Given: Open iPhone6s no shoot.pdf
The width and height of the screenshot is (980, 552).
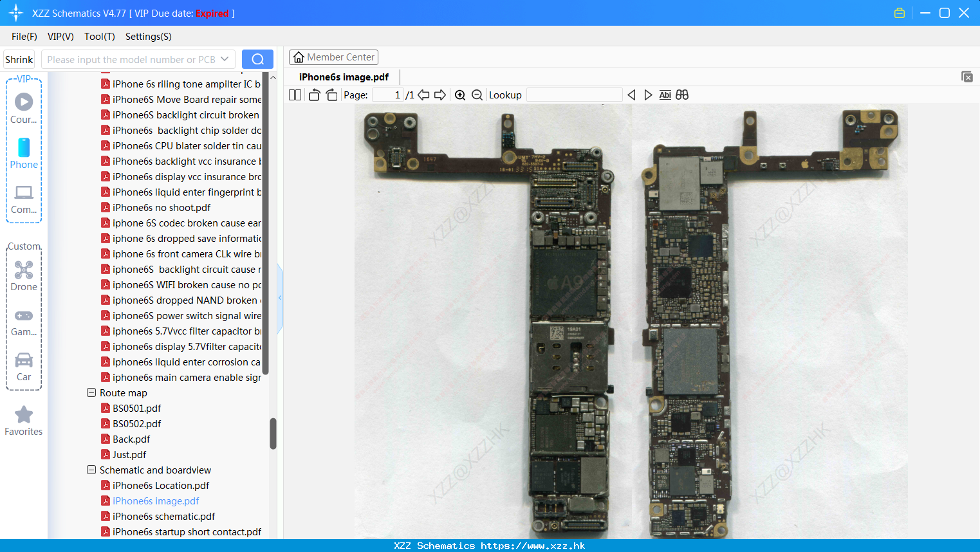Looking at the screenshot, I should [x=162, y=207].
